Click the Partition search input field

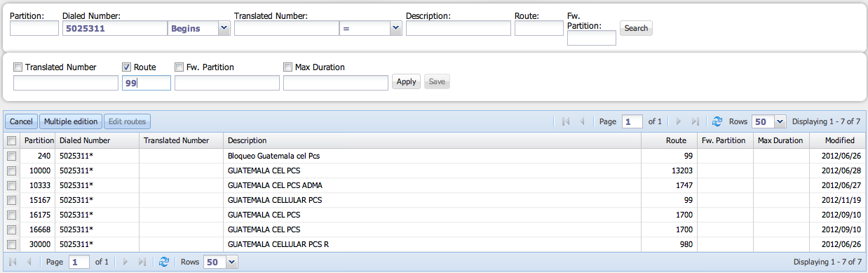[34, 28]
